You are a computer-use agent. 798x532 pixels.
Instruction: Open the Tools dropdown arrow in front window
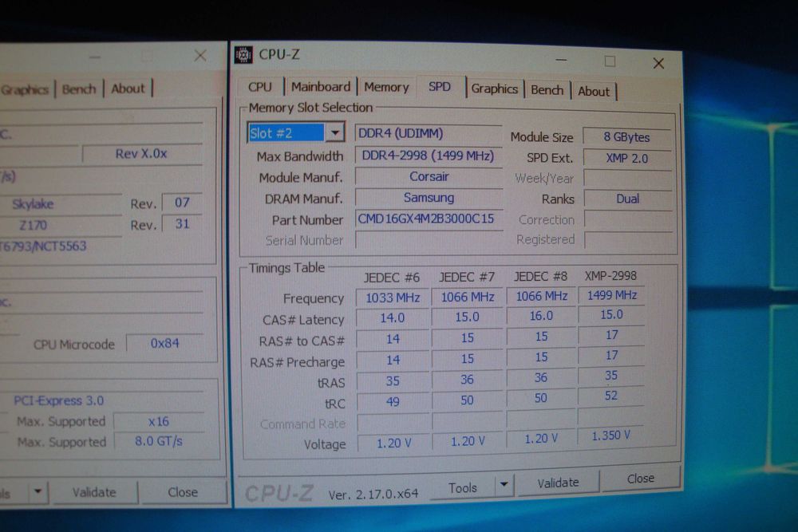pyautogui.click(x=504, y=484)
